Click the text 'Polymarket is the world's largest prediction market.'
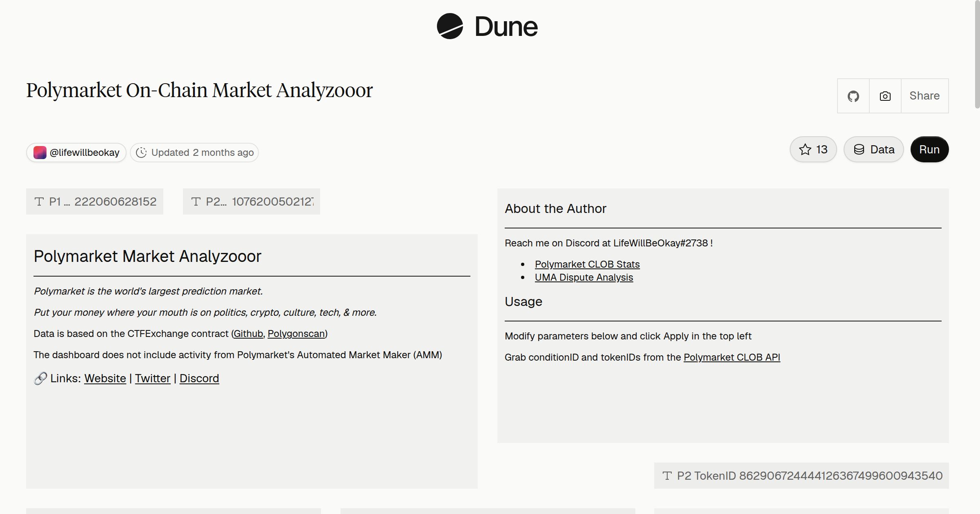 148,291
